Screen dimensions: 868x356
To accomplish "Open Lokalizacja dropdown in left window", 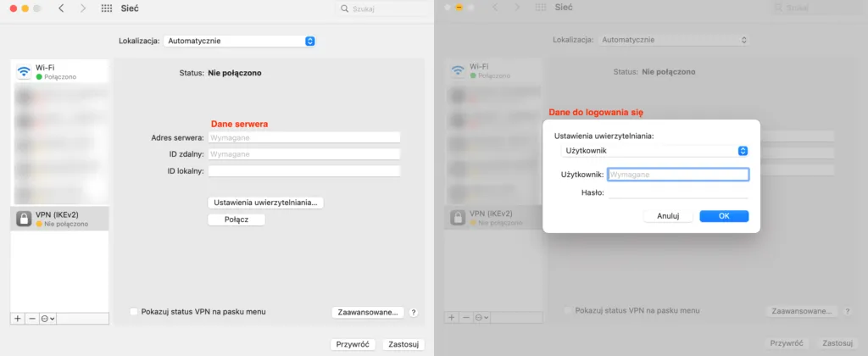I will coord(239,41).
